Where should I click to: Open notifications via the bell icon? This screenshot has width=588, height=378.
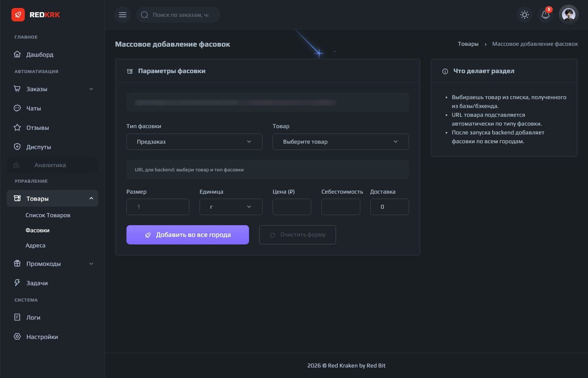546,15
